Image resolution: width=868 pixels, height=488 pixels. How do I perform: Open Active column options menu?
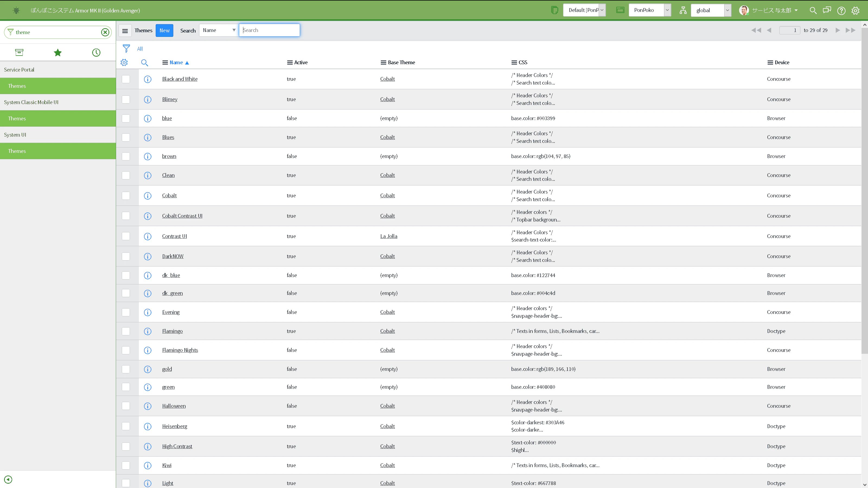(289, 62)
